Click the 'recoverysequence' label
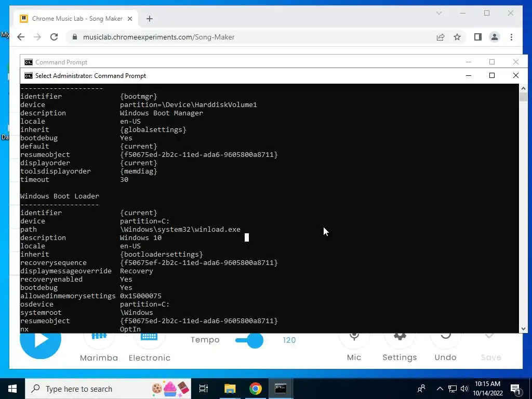Image resolution: width=532 pixels, height=399 pixels. pyautogui.click(x=54, y=262)
